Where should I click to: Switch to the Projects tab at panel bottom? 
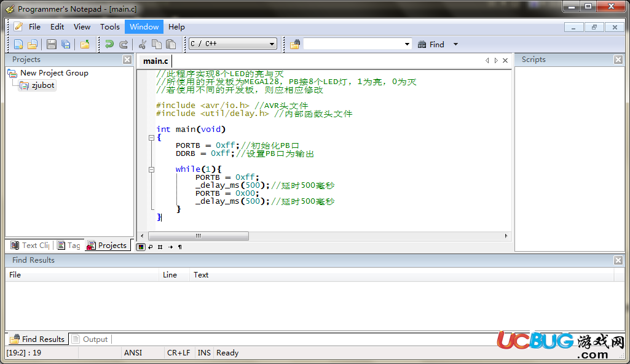pyautogui.click(x=108, y=245)
